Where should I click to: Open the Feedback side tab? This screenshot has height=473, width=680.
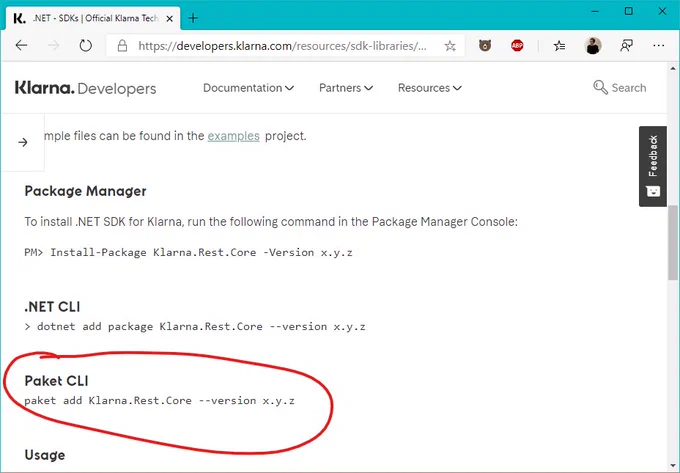tap(653, 166)
